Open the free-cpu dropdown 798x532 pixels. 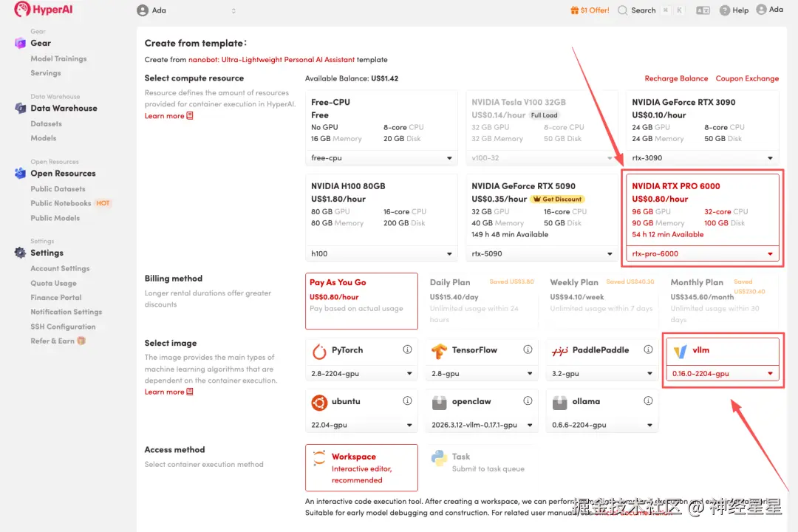pyautogui.click(x=381, y=158)
